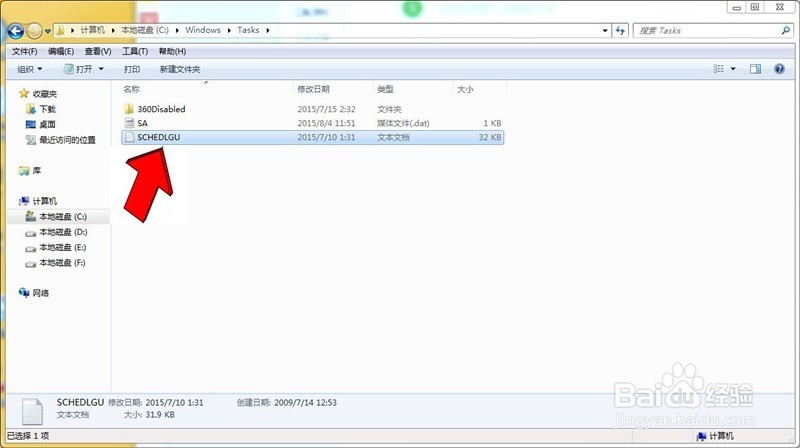The height and width of the screenshot is (448, 800).
Task: Click the 打印 toolbar button
Action: (132, 69)
